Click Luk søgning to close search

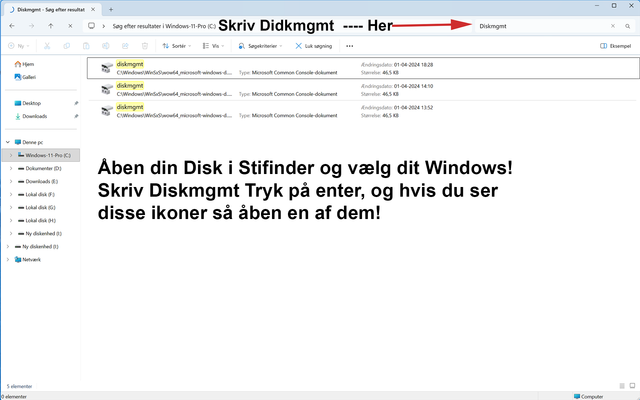pos(313,46)
